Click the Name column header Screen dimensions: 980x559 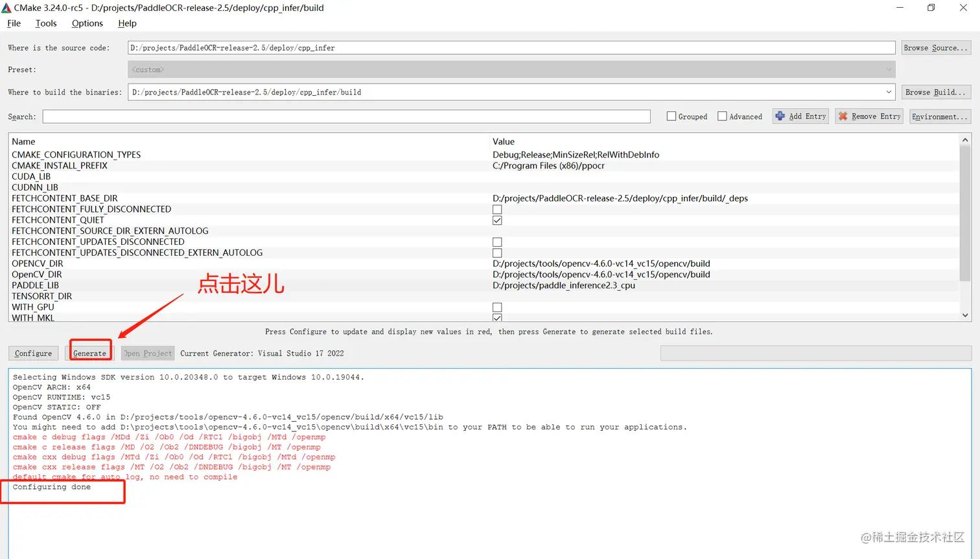pos(23,141)
